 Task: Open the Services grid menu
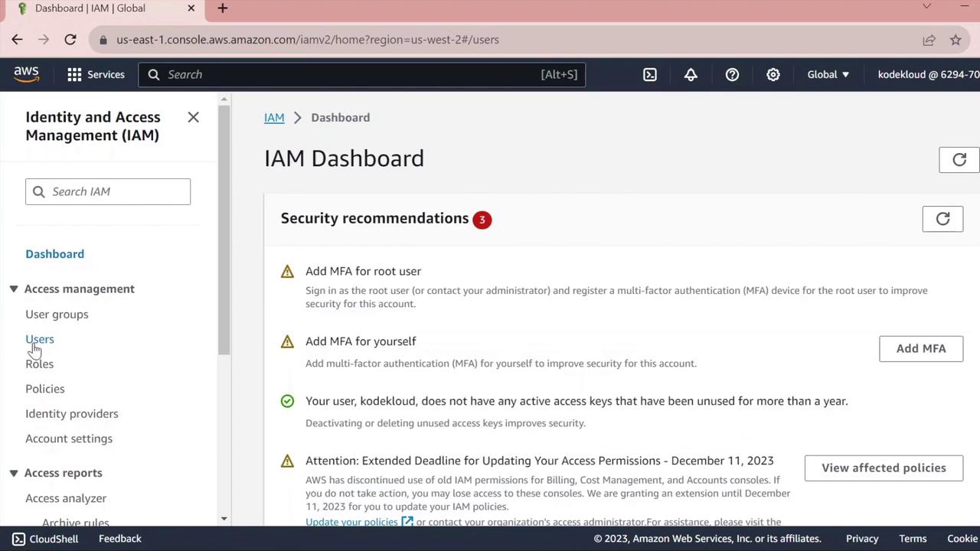pyautogui.click(x=96, y=74)
